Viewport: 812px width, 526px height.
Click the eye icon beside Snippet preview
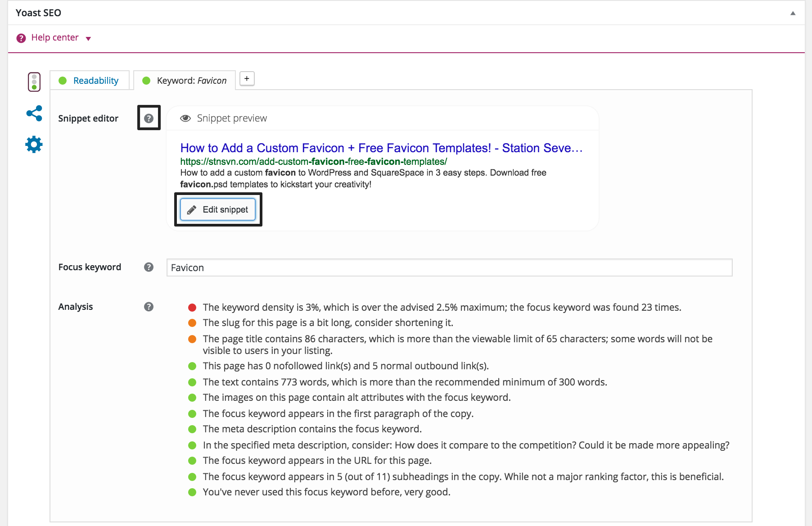(185, 118)
